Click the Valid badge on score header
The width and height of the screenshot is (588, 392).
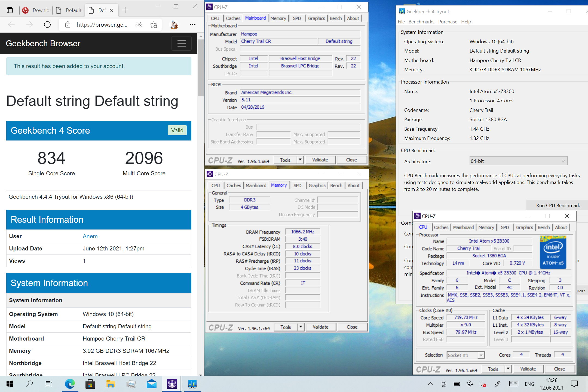[x=177, y=130]
